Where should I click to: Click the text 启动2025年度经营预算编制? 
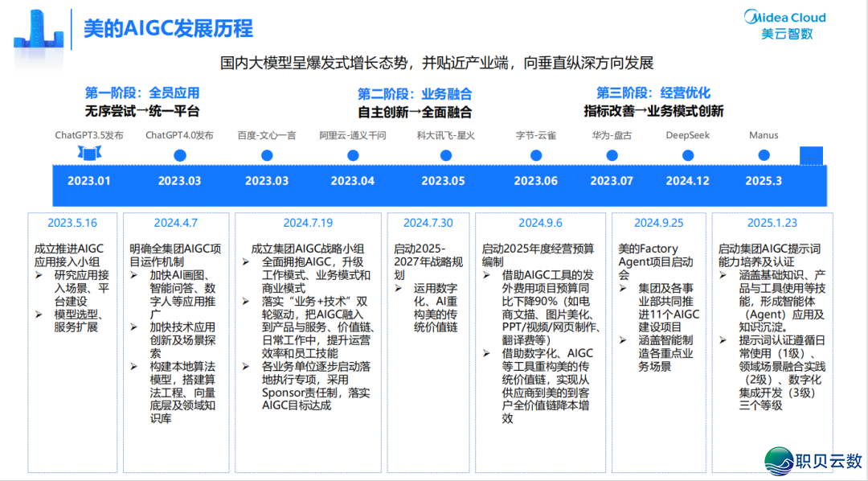pos(538,256)
